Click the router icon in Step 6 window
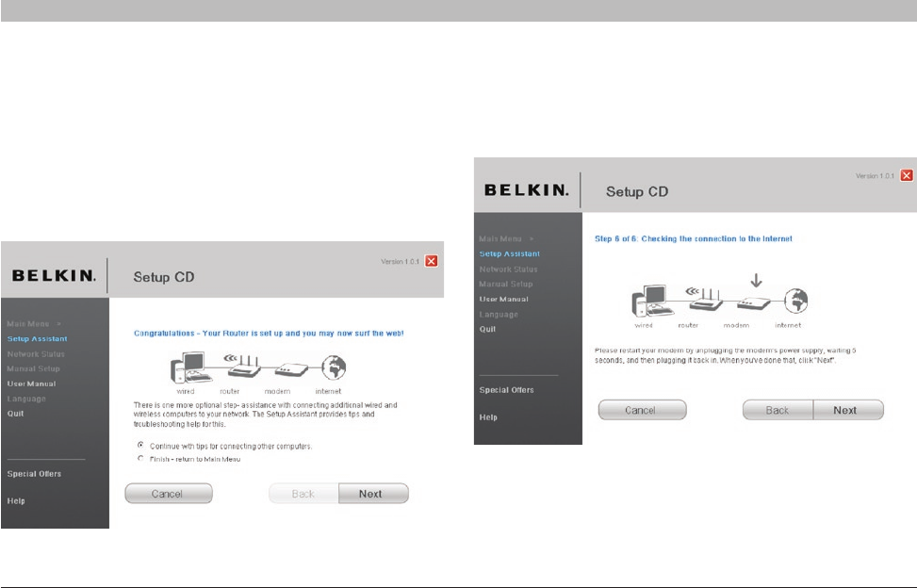The width and height of the screenshot is (917, 588). [705, 299]
